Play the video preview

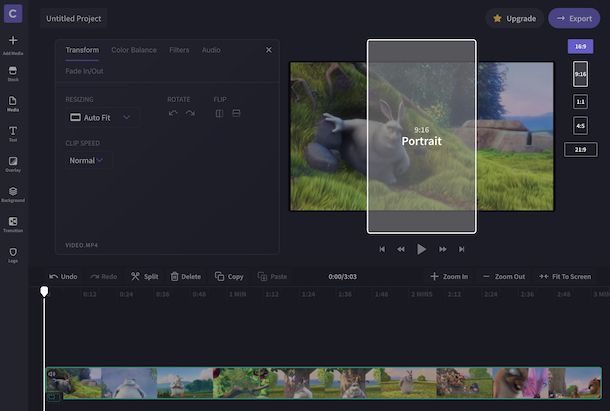[x=421, y=249]
